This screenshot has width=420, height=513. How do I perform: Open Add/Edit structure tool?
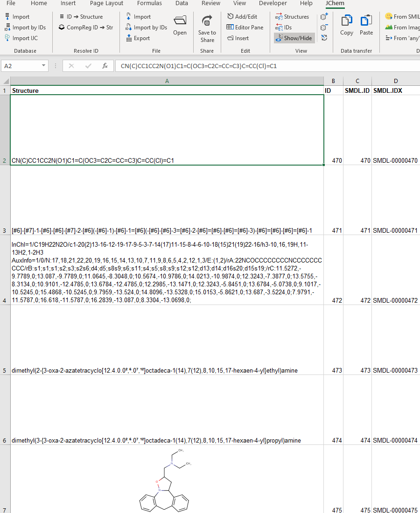click(x=242, y=17)
